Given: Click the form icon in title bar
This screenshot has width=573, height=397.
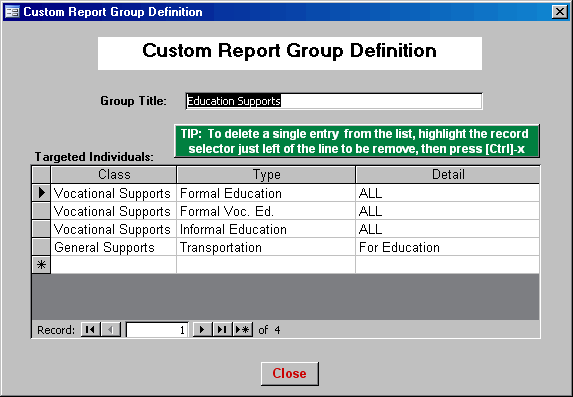Looking at the screenshot, I should pyautogui.click(x=12, y=12).
